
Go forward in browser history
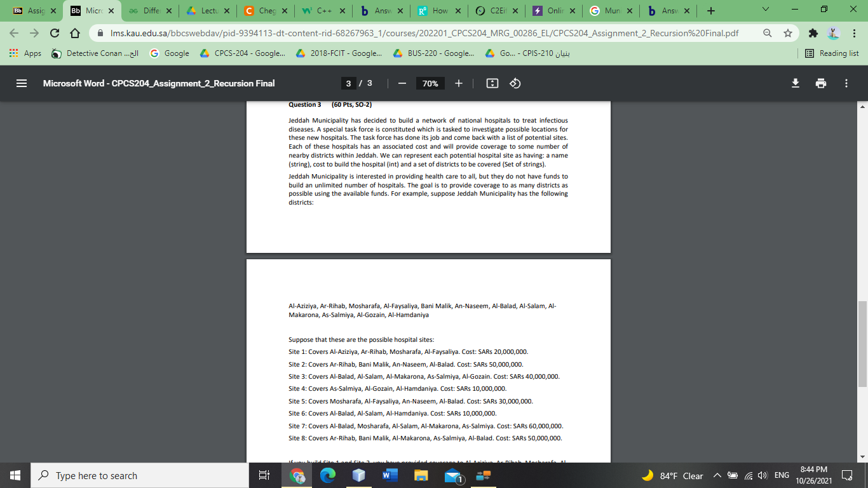[x=34, y=33]
